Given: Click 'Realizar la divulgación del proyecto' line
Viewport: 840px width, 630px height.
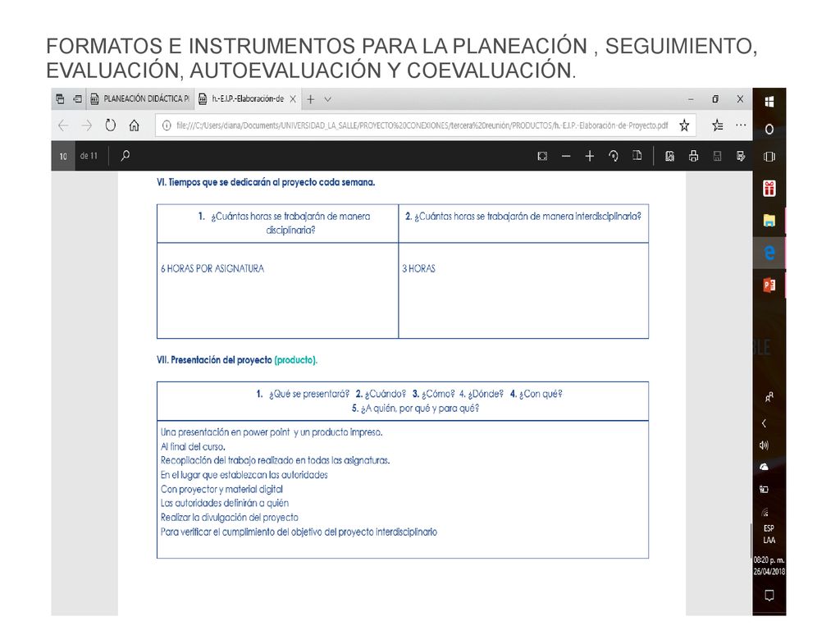Looking at the screenshot, I should [230, 518].
